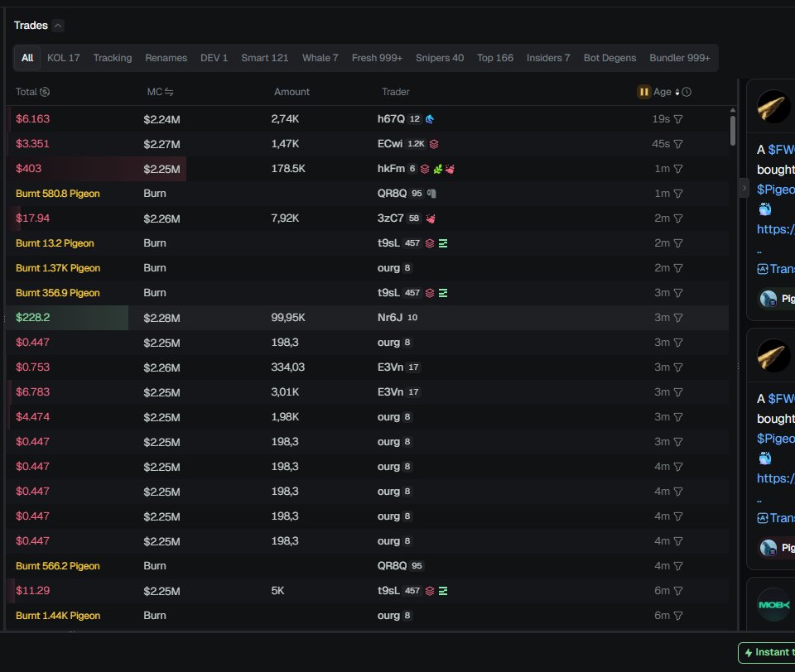Open MOBK avatar in right feed
Viewport: 795px width, 672px height.
(x=773, y=605)
